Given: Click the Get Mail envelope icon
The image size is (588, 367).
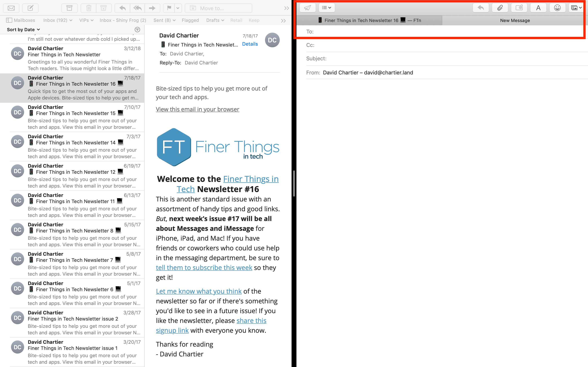Looking at the screenshot, I should point(11,8).
